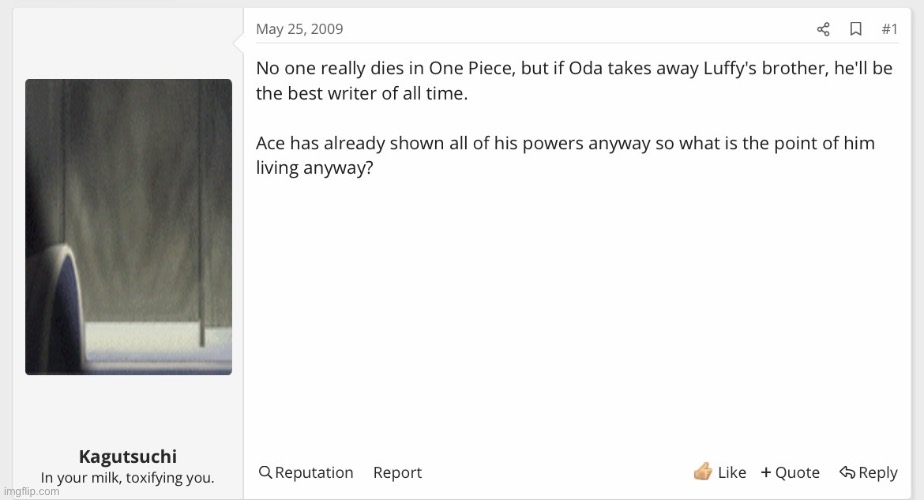View the post's Reputation text link

pyautogui.click(x=314, y=472)
